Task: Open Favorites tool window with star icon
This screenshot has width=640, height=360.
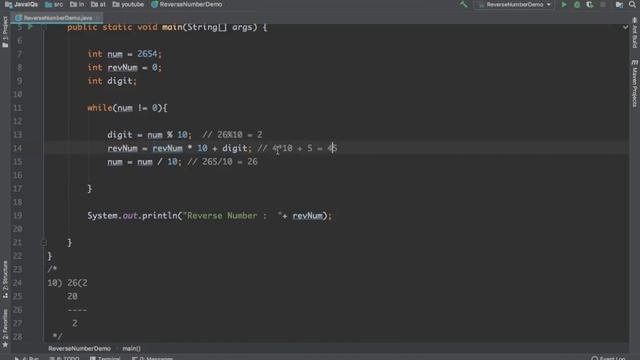Action: click(5, 328)
